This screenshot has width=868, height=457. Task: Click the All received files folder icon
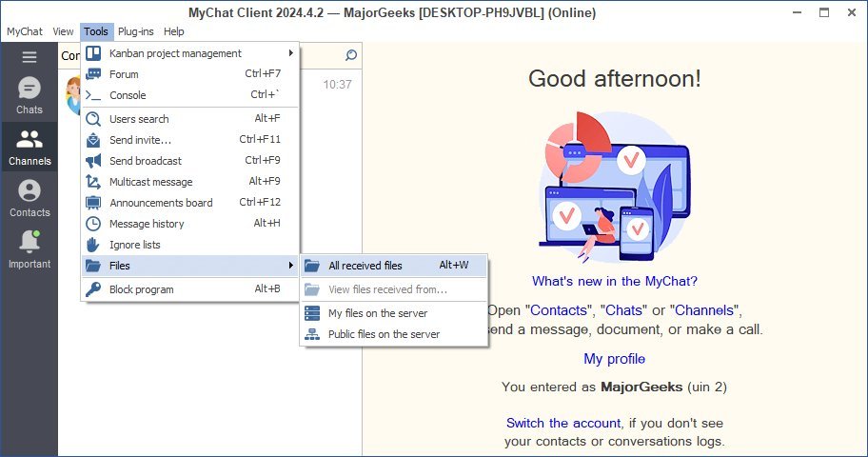click(312, 266)
